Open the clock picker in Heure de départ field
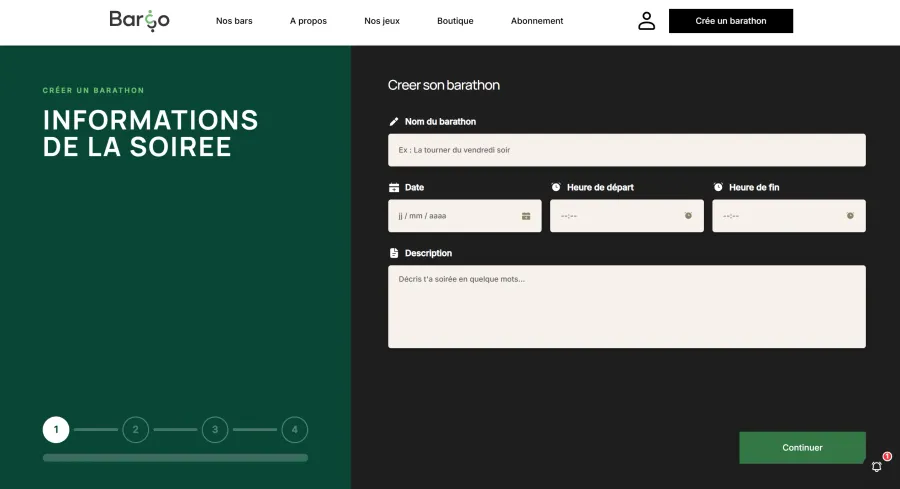The height and width of the screenshot is (489, 900). (x=688, y=216)
